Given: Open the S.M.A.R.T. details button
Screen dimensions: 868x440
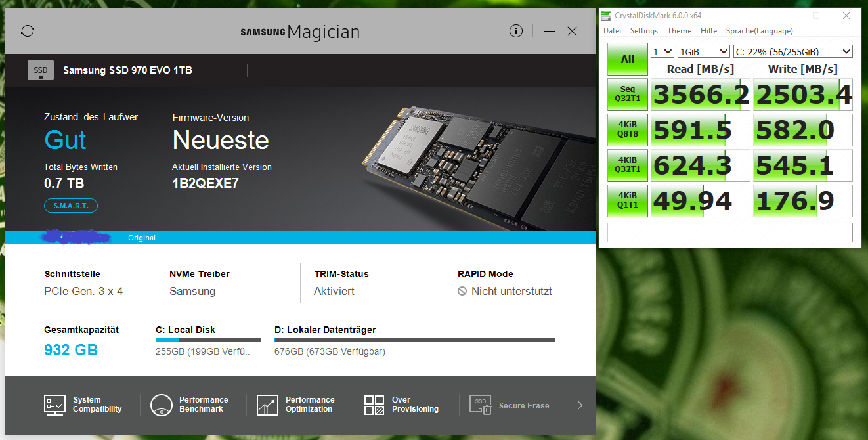Looking at the screenshot, I should click(71, 206).
